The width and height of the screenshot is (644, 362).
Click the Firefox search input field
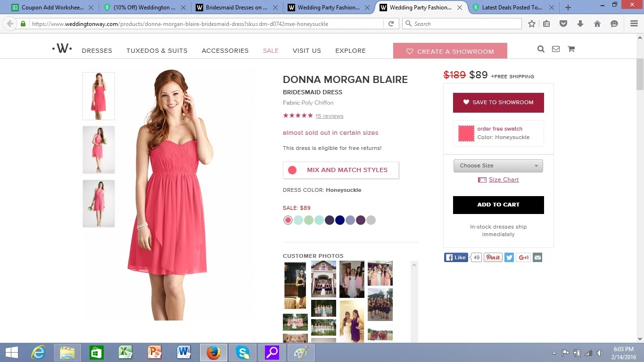tap(462, 24)
